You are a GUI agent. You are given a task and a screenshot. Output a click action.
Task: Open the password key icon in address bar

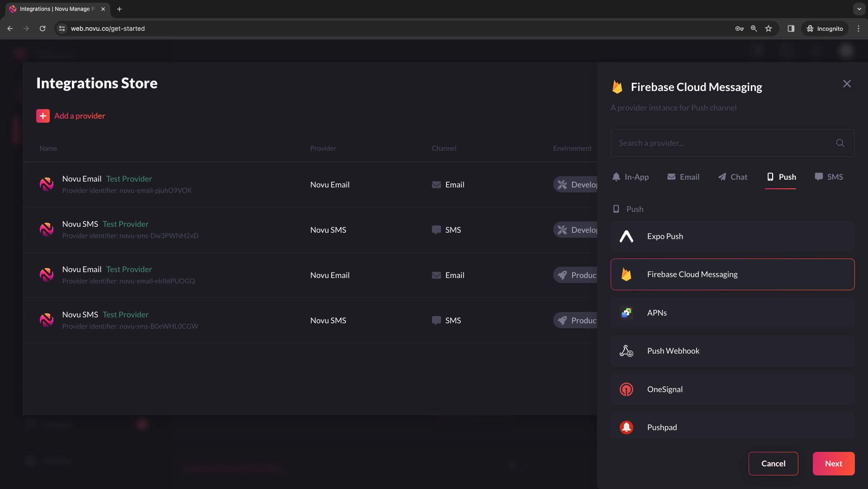click(x=739, y=29)
